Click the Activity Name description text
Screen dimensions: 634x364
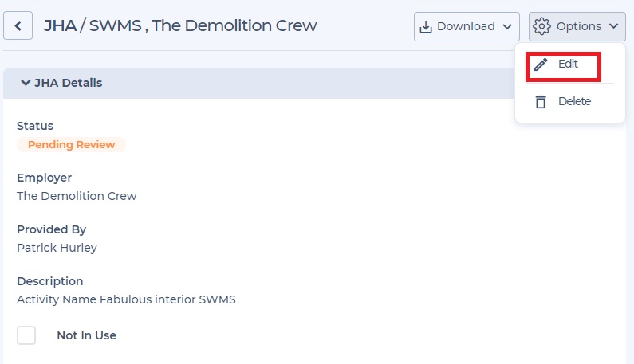(x=126, y=299)
